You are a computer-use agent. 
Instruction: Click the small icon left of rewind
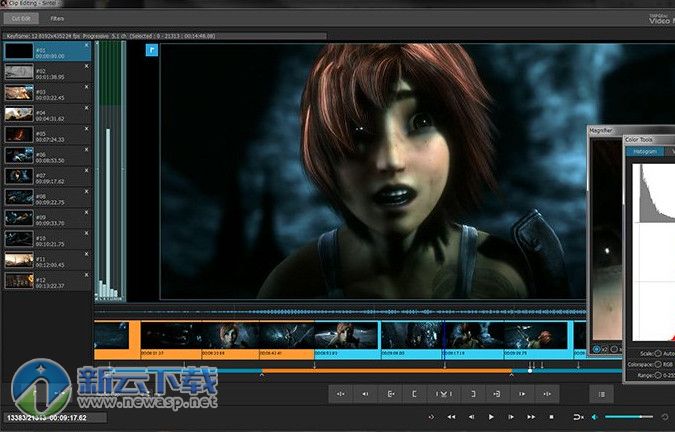pos(431,417)
